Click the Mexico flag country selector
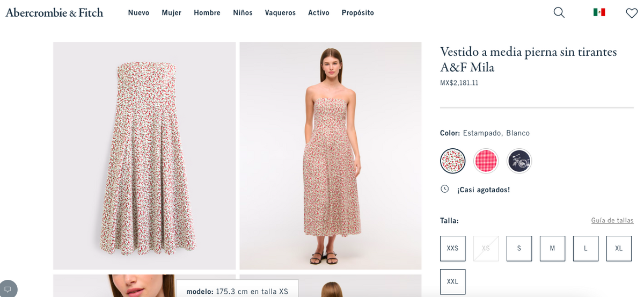This screenshot has height=297, width=644. pos(599,12)
